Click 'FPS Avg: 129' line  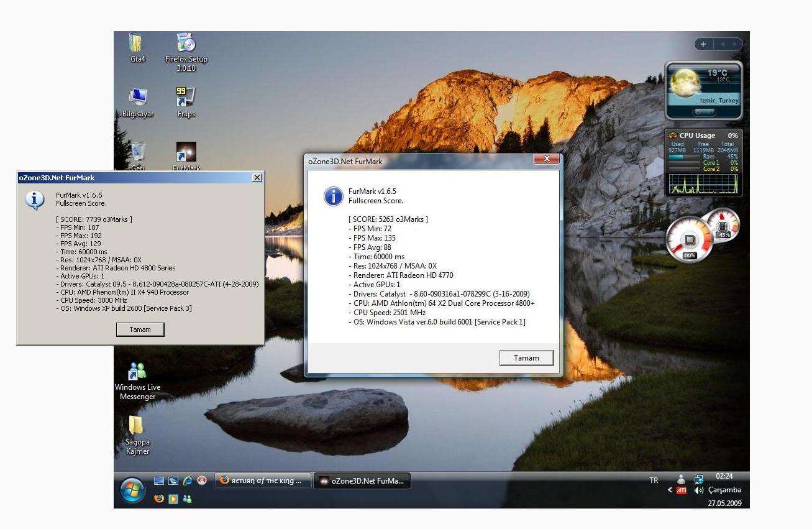point(78,244)
